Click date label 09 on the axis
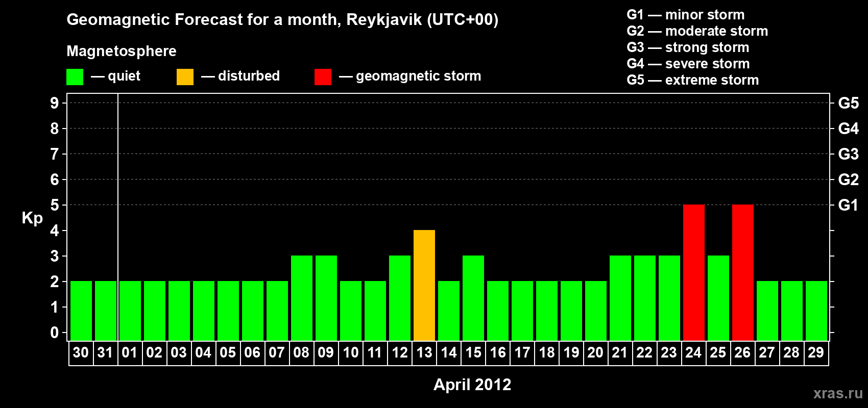868x408 pixels. tap(326, 352)
